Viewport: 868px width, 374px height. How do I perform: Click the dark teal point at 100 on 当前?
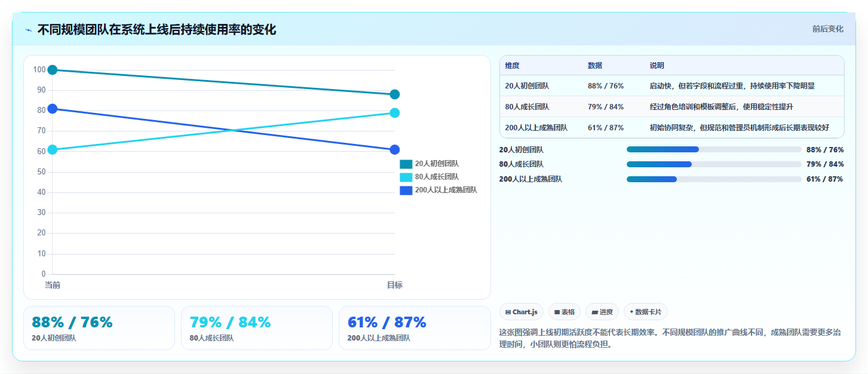(53, 70)
